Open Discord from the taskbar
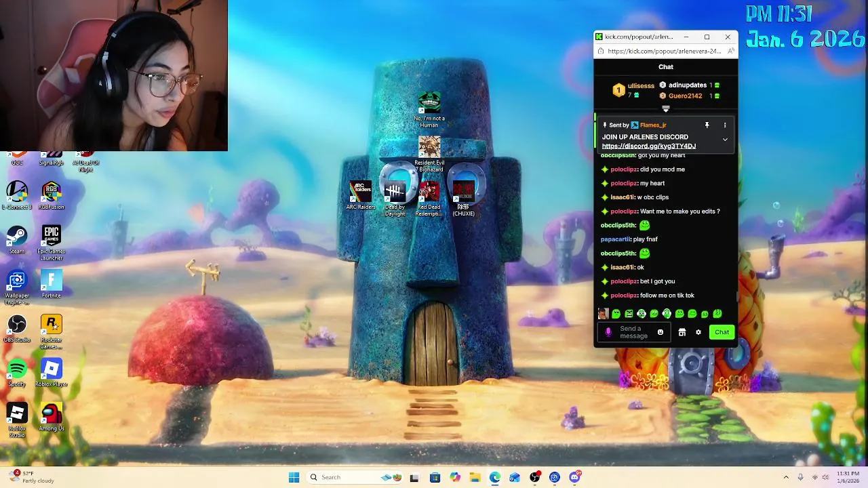The height and width of the screenshot is (488, 868). 575,477
